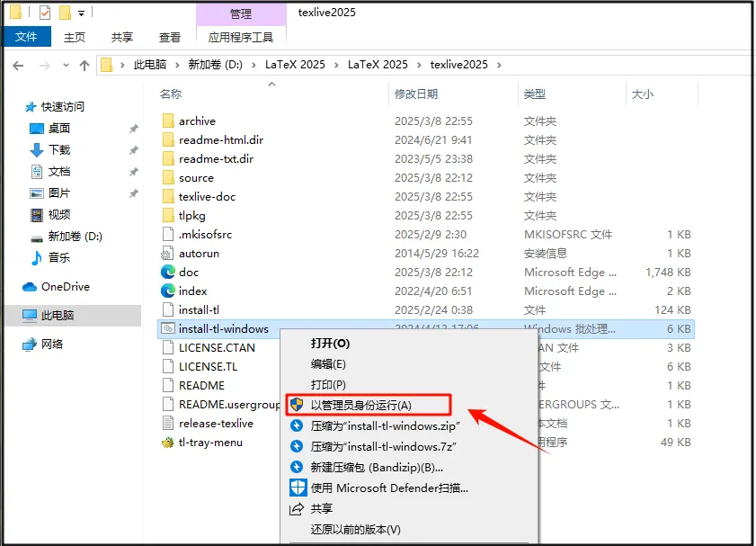Open the 主页 ribbon tab
The image size is (756, 546).
[x=75, y=37]
